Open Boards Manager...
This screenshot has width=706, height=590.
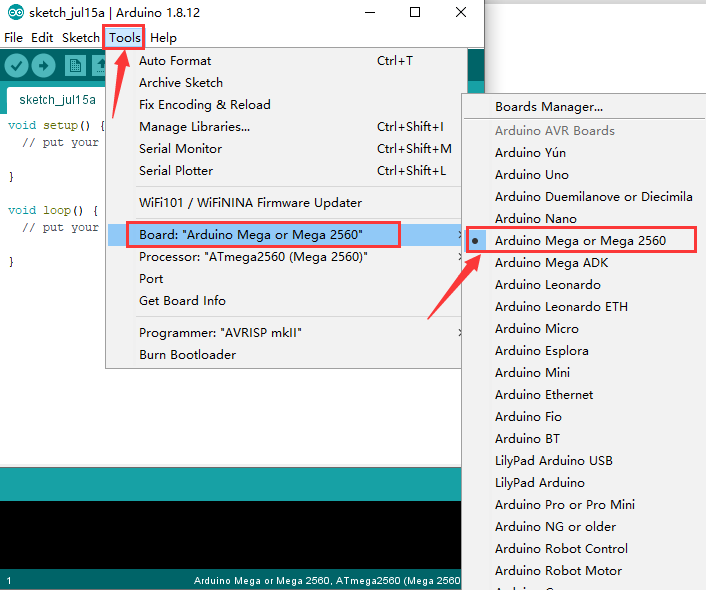point(584,107)
